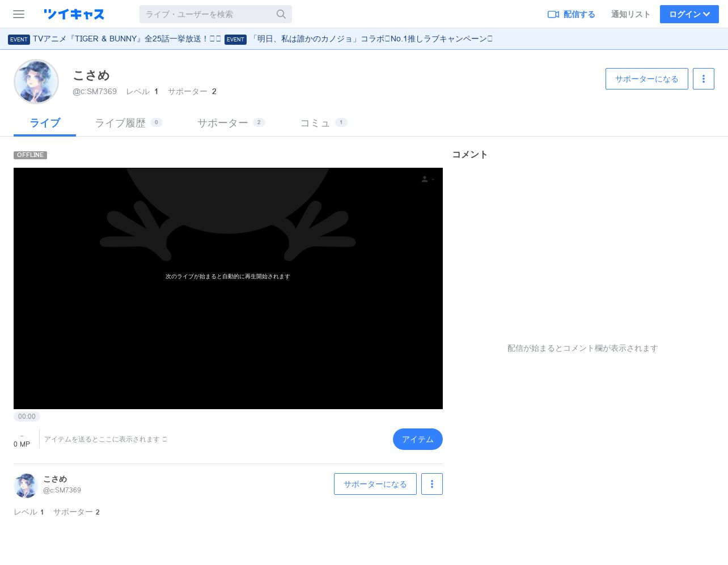Click the lower サポーターになる button
Viewport: 728px width, 565px height.
(375, 484)
